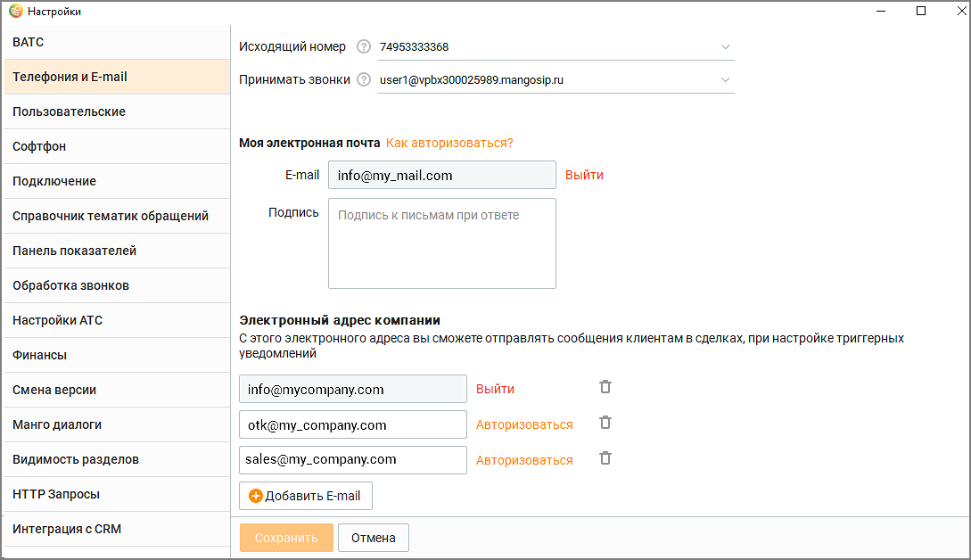Click Выйти next to info@mycompany.com
The image size is (971, 560).
click(x=495, y=389)
